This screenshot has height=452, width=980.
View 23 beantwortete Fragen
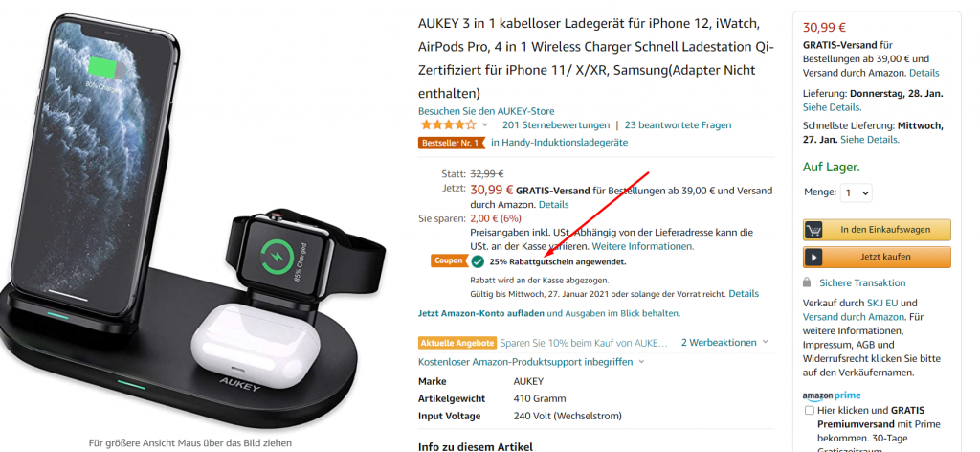click(678, 125)
